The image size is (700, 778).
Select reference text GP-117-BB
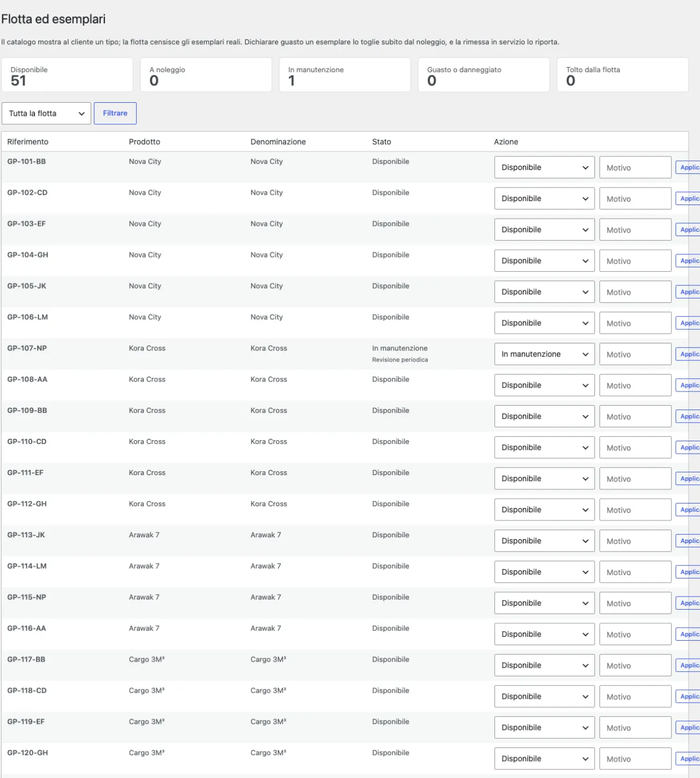(26, 659)
